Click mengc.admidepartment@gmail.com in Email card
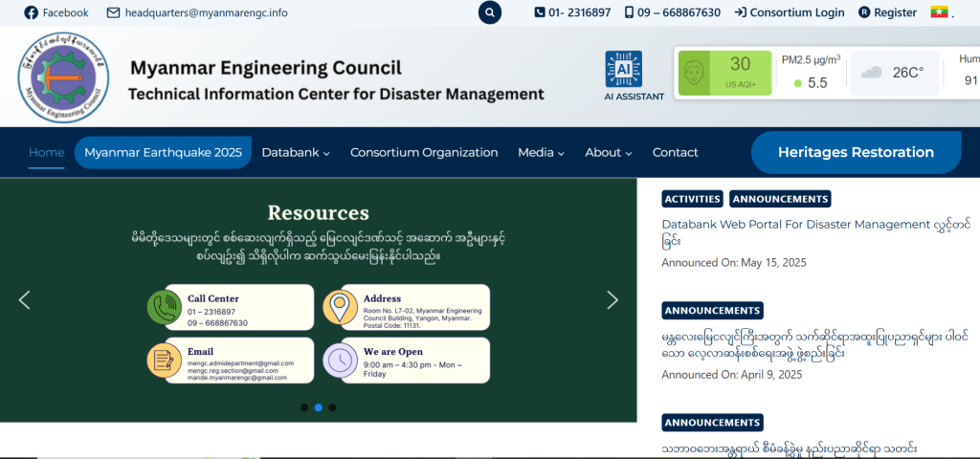This screenshot has width=980, height=459. [240, 362]
